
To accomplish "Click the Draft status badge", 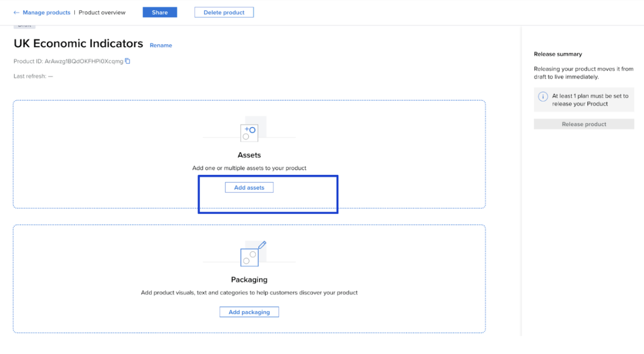I will pyautogui.click(x=24, y=26).
